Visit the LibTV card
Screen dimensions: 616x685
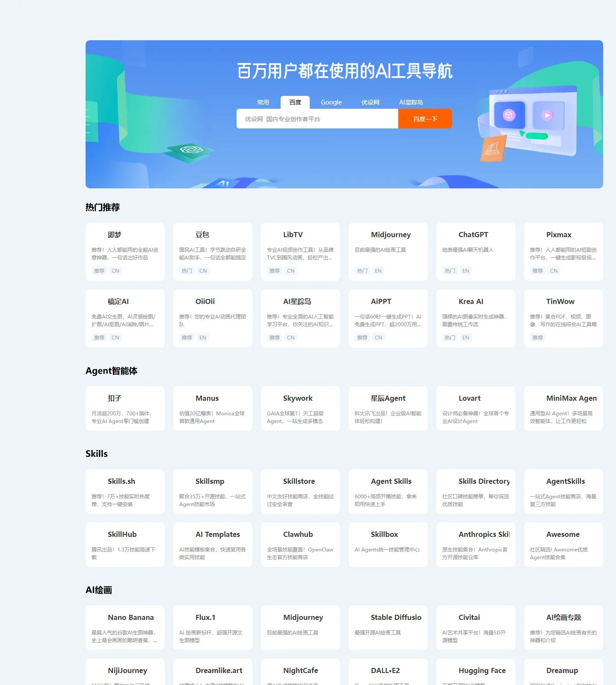point(300,252)
